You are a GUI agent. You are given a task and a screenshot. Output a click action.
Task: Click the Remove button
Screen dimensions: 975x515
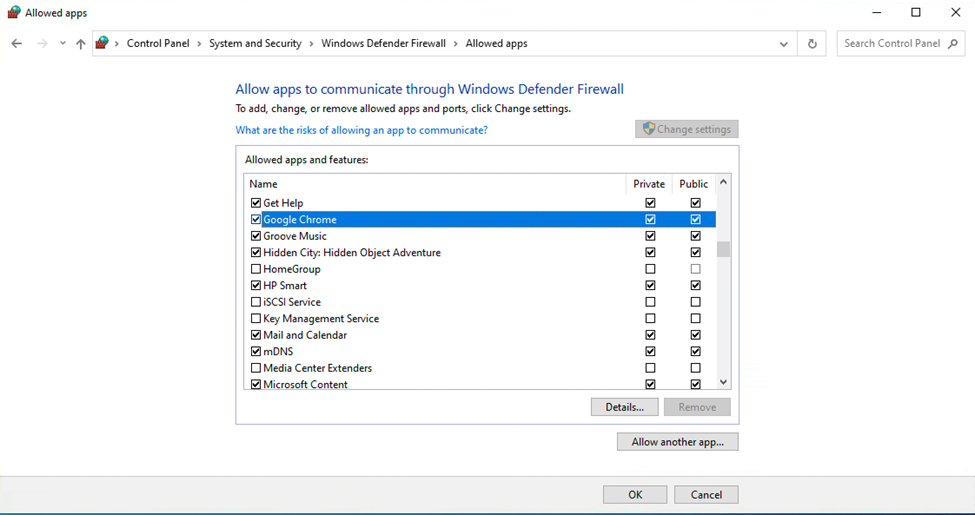click(697, 407)
